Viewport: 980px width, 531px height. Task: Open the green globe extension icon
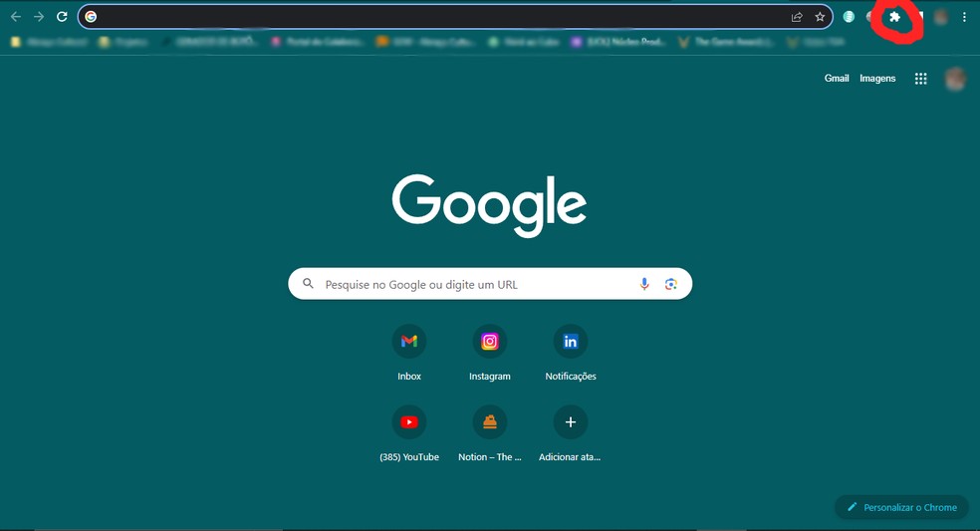(849, 17)
